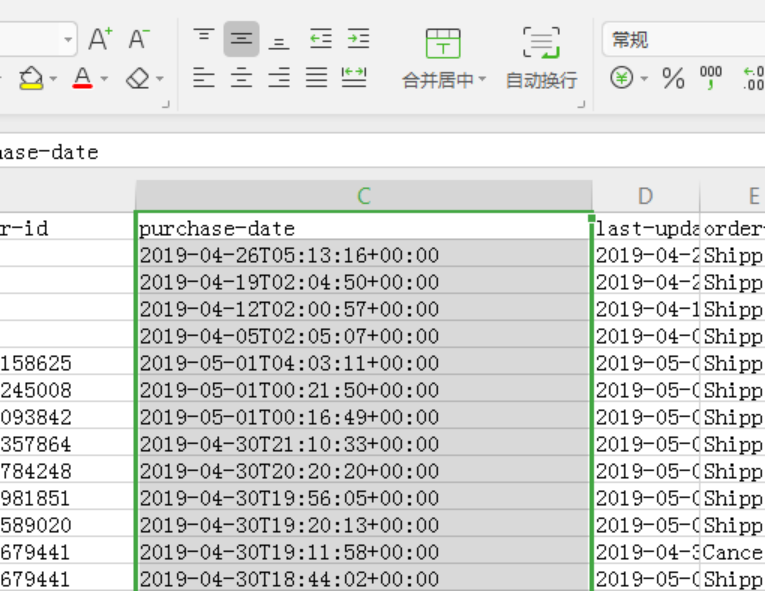This screenshot has width=765, height=591.
Task: Select column C header
Action: point(364,196)
